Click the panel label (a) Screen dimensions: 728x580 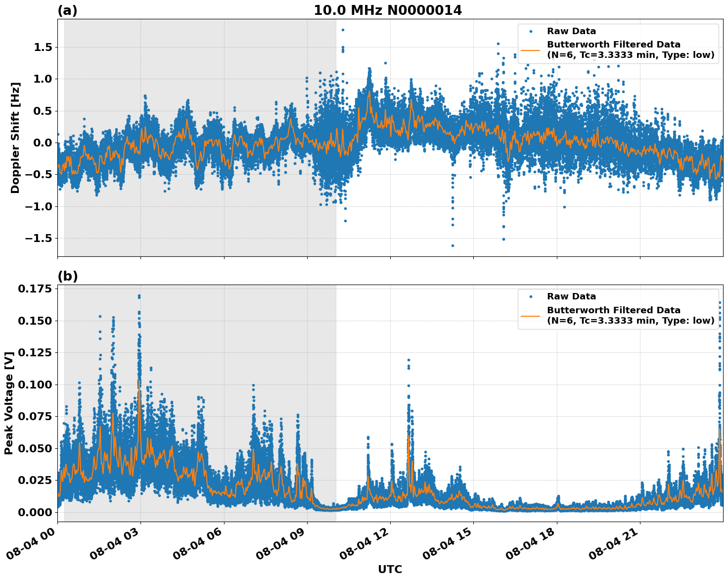click(68, 9)
